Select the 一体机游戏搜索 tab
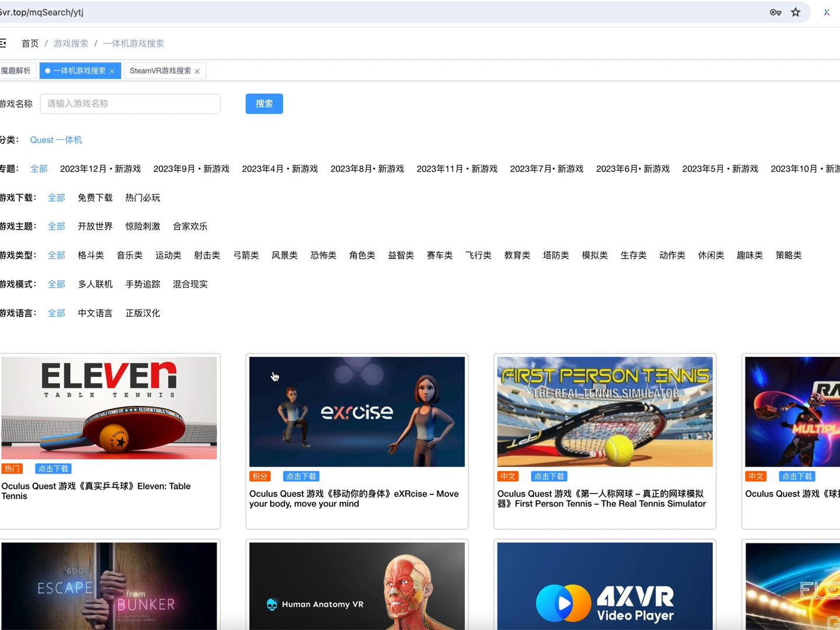 click(x=79, y=71)
